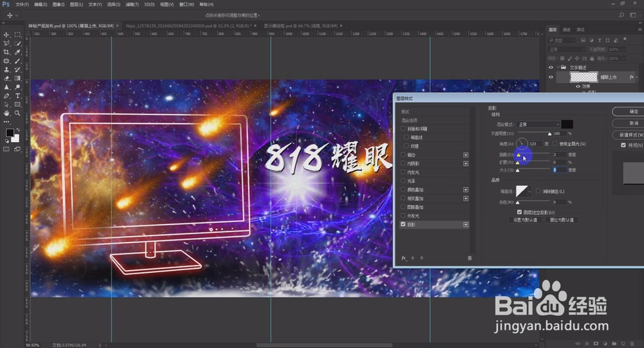Image resolution: width=644 pixels, height=348 pixels.
Task: Click the opacity slider handle
Action: [549, 134]
